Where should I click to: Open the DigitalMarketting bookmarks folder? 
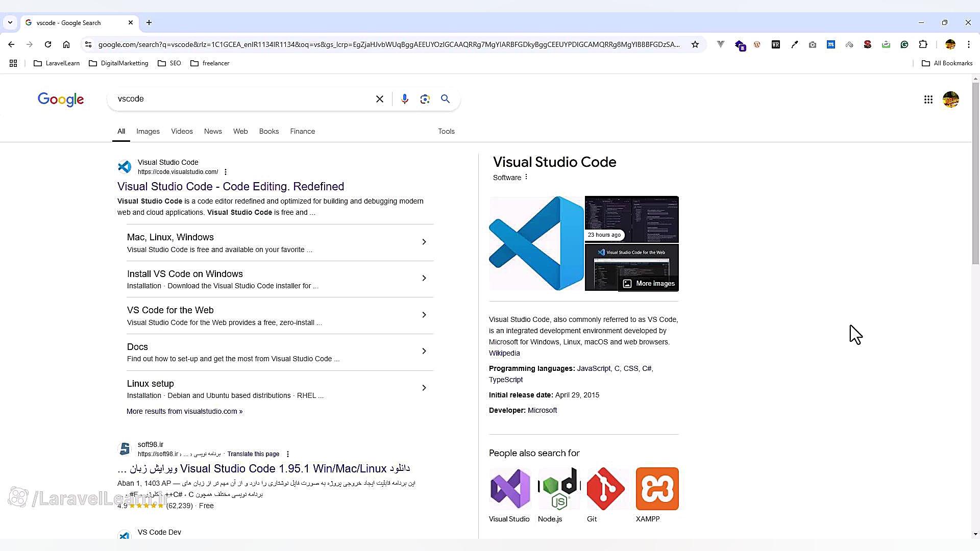point(118,63)
